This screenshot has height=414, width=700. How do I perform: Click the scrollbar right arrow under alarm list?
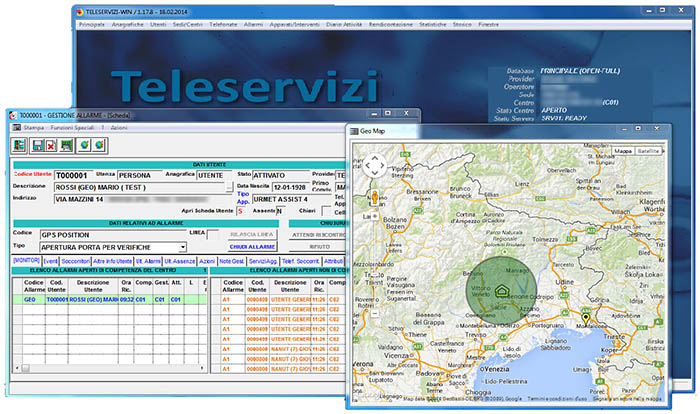[x=202, y=368]
